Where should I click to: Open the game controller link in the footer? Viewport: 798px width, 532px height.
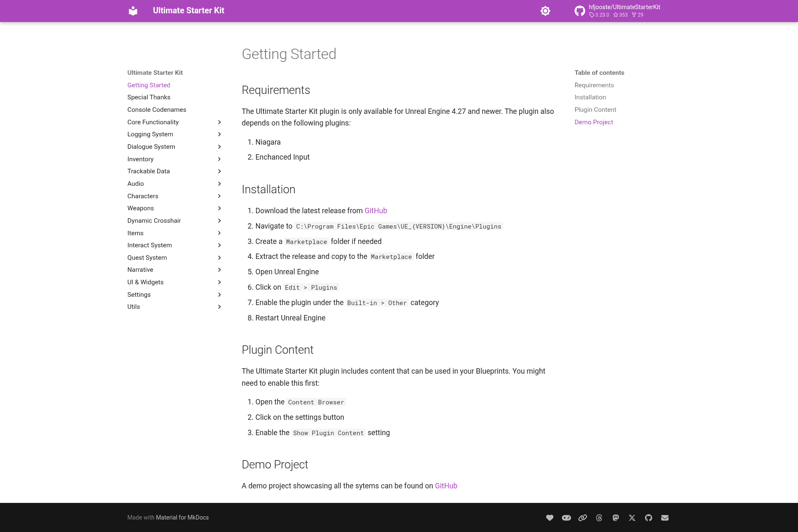[566, 517]
